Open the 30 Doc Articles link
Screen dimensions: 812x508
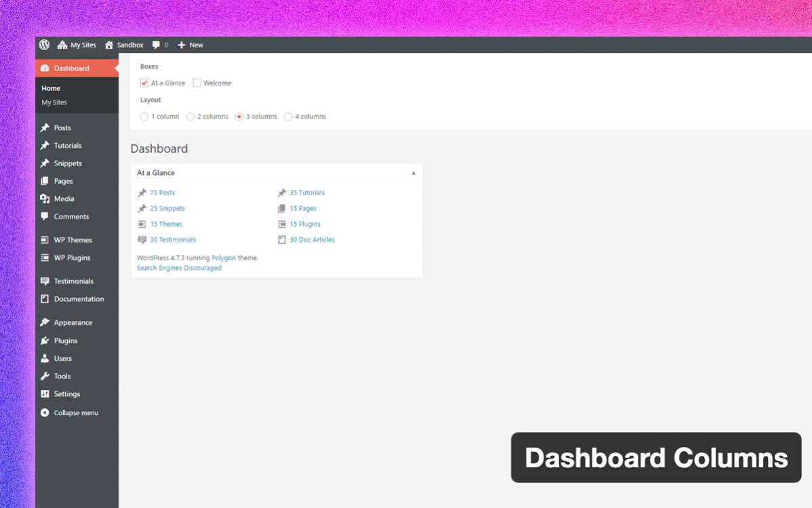pyautogui.click(x=312, y=239)
